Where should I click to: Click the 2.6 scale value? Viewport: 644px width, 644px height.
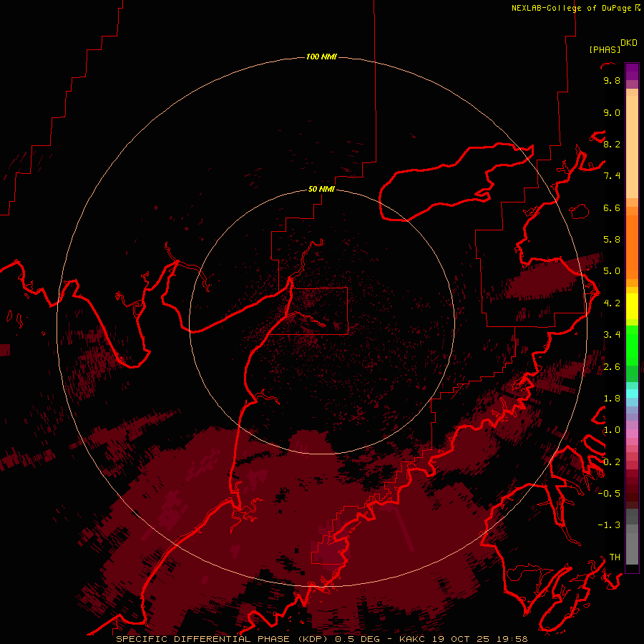tap(612, 367)
